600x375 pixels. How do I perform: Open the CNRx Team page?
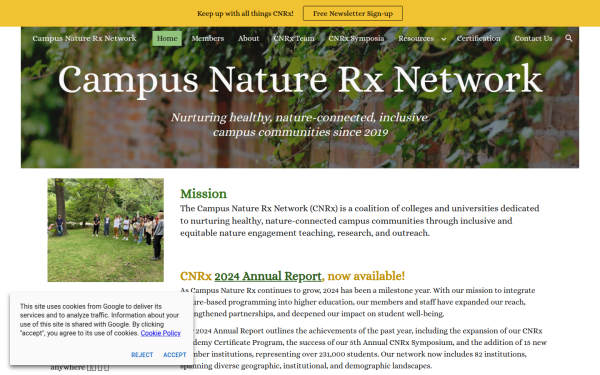[294, 38]
